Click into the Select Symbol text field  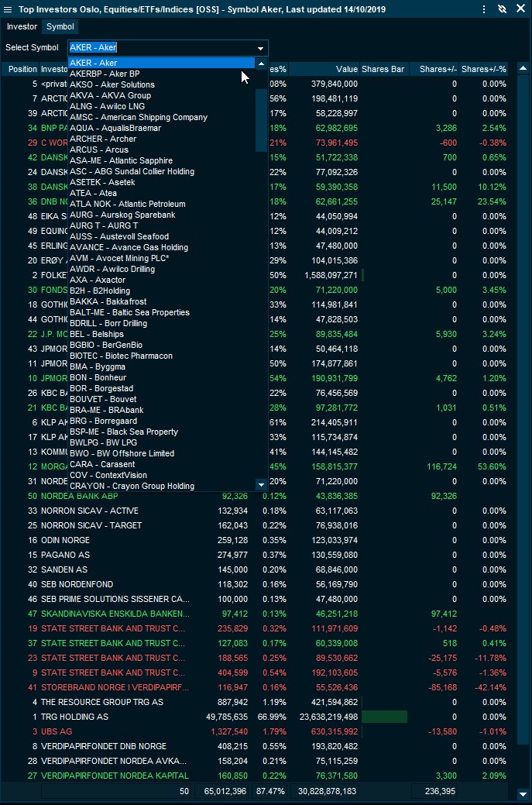point(161,48)
